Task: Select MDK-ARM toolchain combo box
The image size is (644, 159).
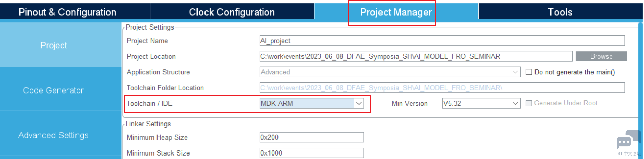Action: 312,103
